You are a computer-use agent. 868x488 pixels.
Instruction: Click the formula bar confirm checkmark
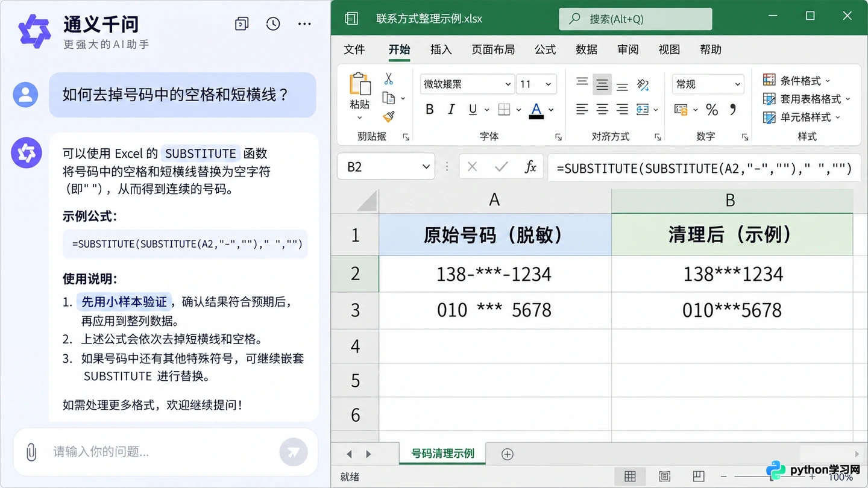[x=501, y=167]
